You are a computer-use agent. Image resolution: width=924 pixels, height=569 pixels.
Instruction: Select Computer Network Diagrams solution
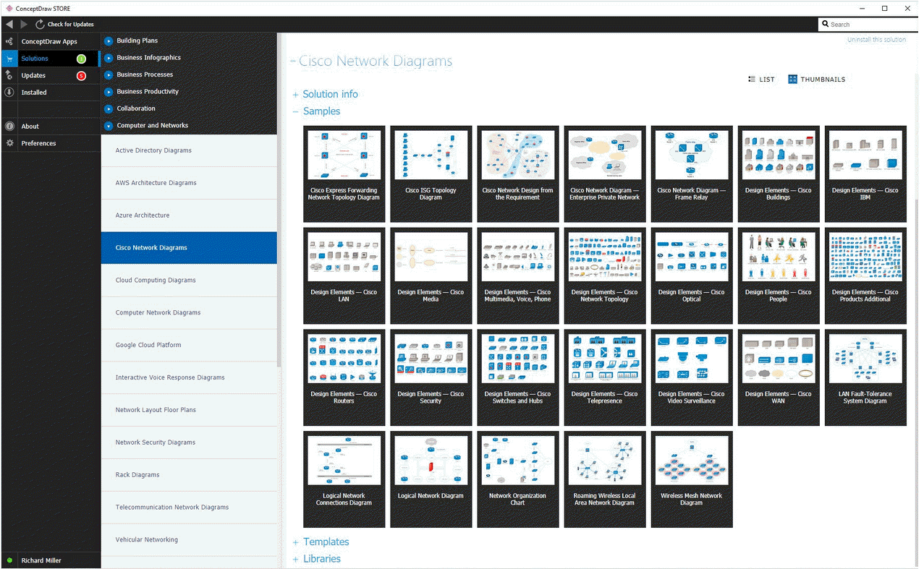click(189, 312)
